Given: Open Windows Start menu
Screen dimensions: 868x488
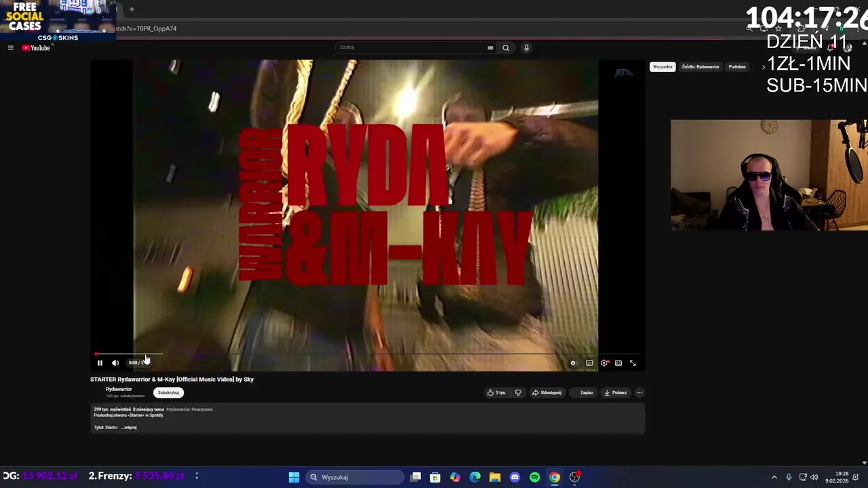Looking at the screenshot, I should (294, 477).
